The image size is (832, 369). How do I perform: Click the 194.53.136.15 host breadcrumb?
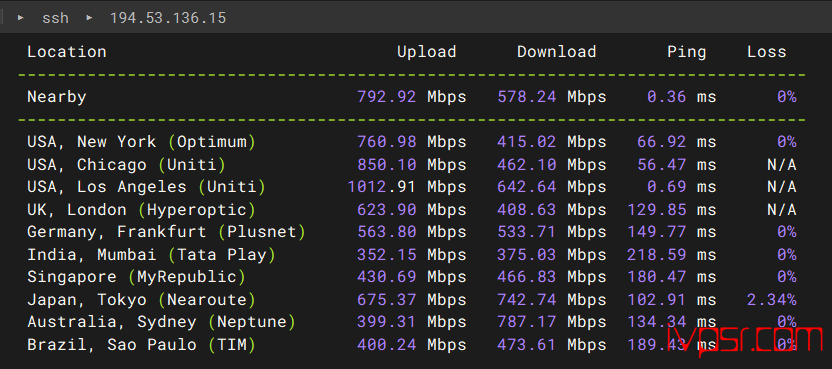tap(168, 18)
